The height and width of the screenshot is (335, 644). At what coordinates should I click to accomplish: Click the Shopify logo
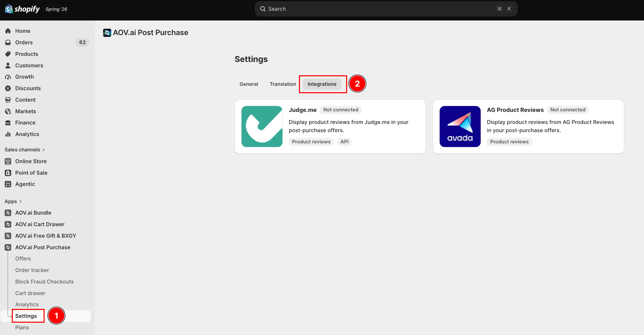22,9
